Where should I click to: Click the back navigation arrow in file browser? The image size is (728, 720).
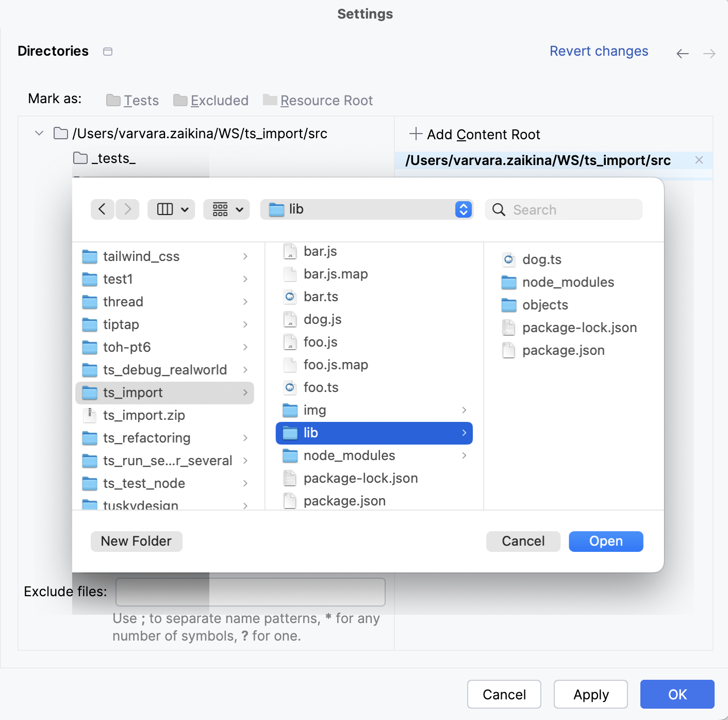coord(102,209)
